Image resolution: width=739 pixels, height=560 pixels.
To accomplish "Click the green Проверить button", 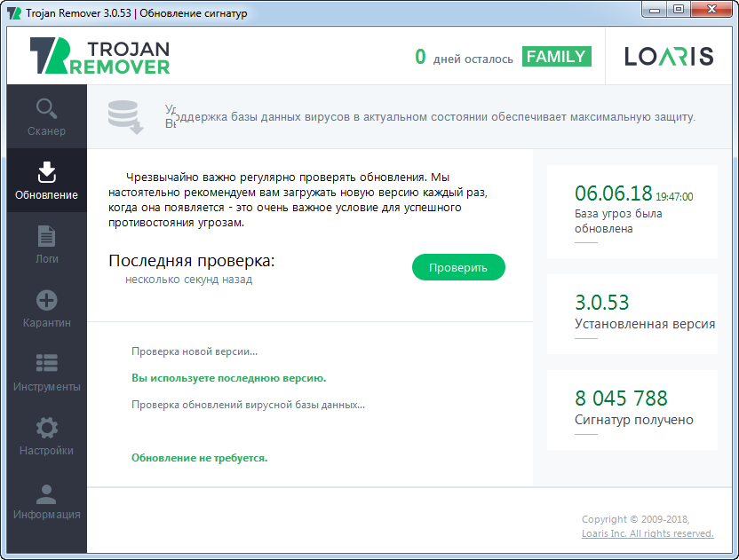I will pos(458,267).
